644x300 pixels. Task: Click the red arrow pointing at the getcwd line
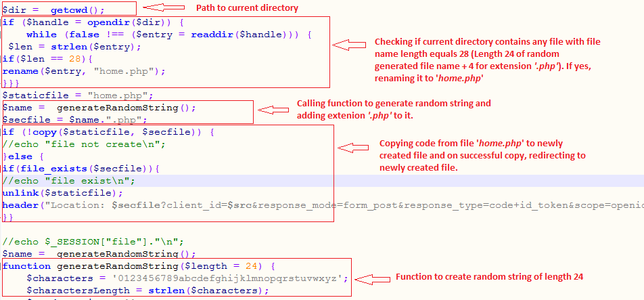pyautogui.click(x=165, y=7)
